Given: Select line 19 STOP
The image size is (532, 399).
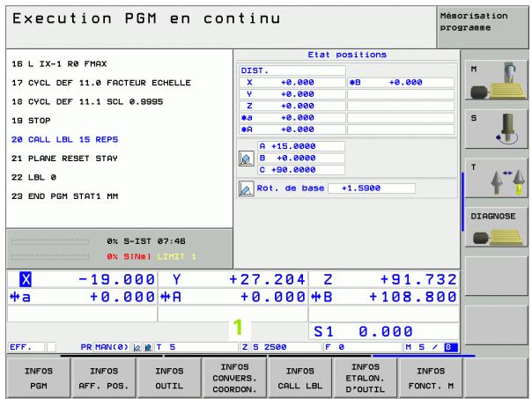Looking at the screenshot, I should [31, 121].
